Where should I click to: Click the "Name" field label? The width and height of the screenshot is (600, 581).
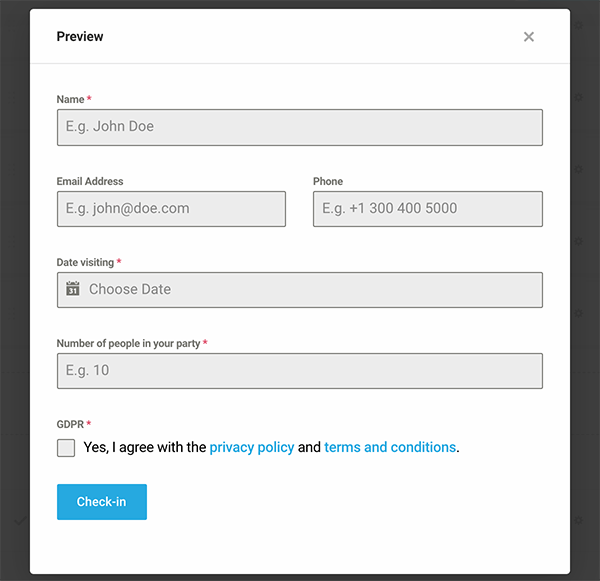click(70, 100)
